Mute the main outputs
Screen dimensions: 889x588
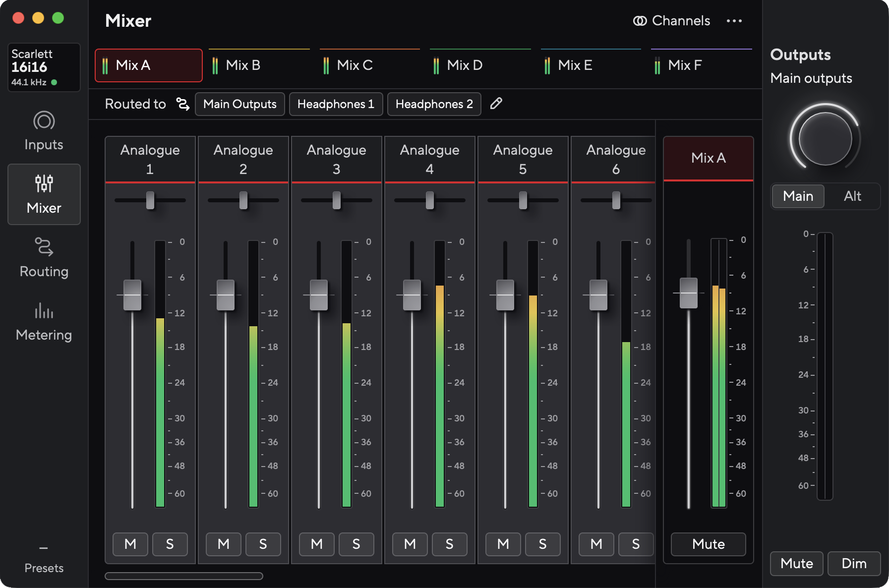coord(797,564)
